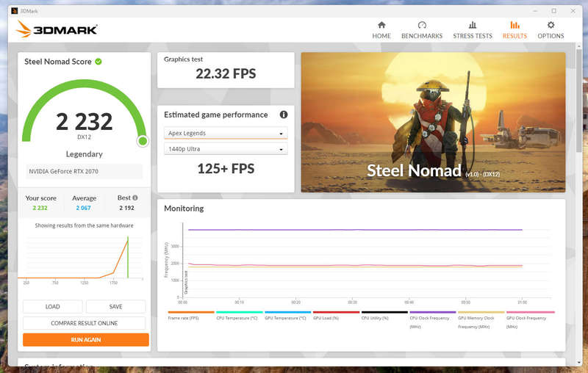This screenshot has width=588, height=373.
Task: Toggle CPU Clock Frequency purple legend swatch
Action: click(x=433, y=312)
